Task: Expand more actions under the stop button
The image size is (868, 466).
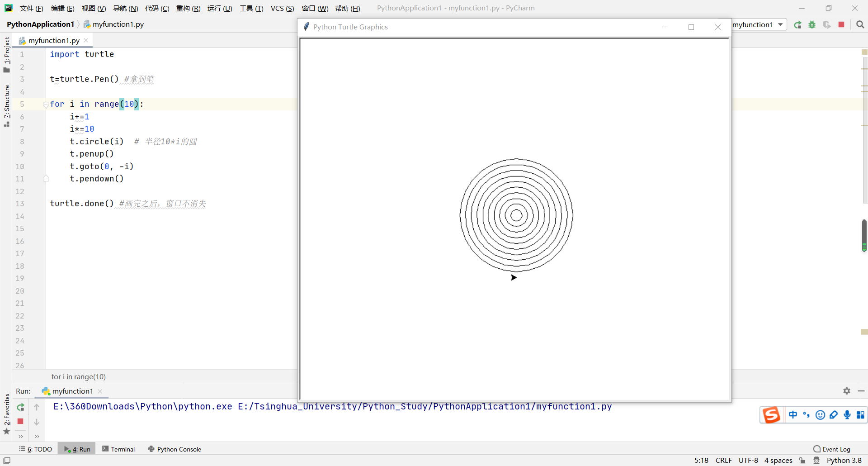Action: pos(20,437)
